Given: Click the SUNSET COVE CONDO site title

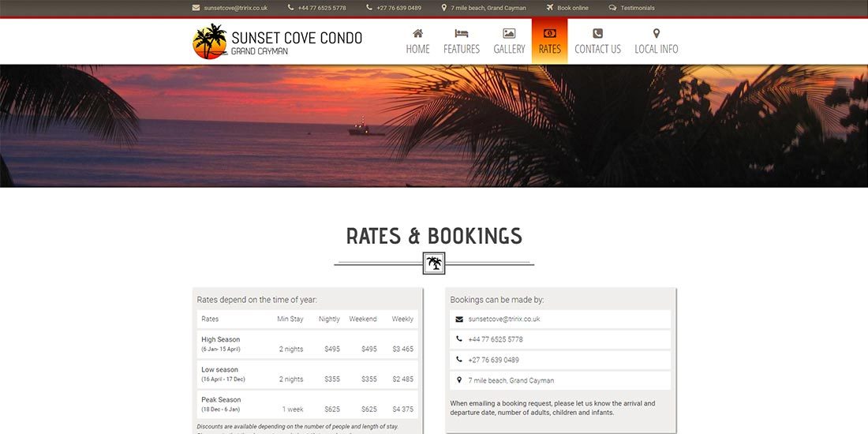Looking at the screenshot, I should point(297,38).
